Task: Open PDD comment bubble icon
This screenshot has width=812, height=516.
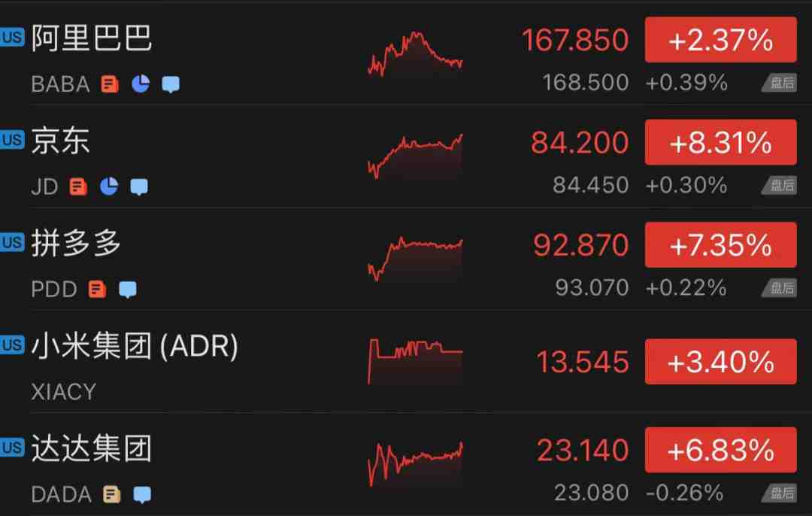Action: (128, 289)
